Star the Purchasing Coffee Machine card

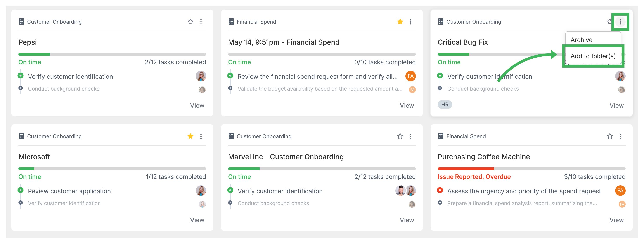pos(610,136)
